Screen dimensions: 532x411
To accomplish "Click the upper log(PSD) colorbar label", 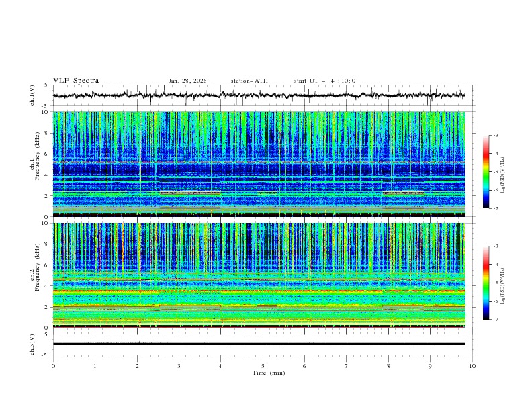I will point(502,172).
